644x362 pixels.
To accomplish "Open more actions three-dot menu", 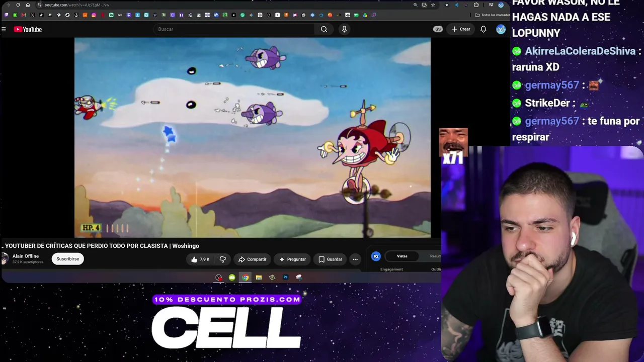I will click(355, 259).
